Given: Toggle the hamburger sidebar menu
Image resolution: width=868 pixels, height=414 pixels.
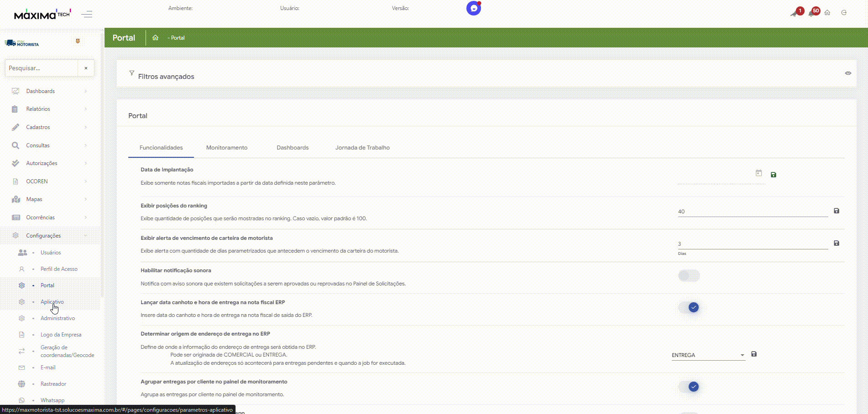Looking at the screenshot, I should [x=87, y=14].
